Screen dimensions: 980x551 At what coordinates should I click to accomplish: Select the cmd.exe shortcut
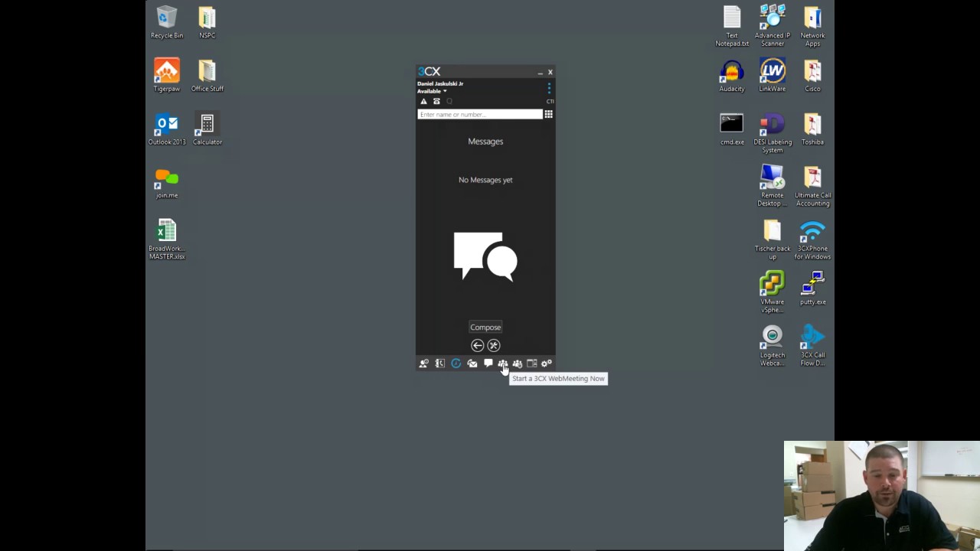tap(732, 129)
